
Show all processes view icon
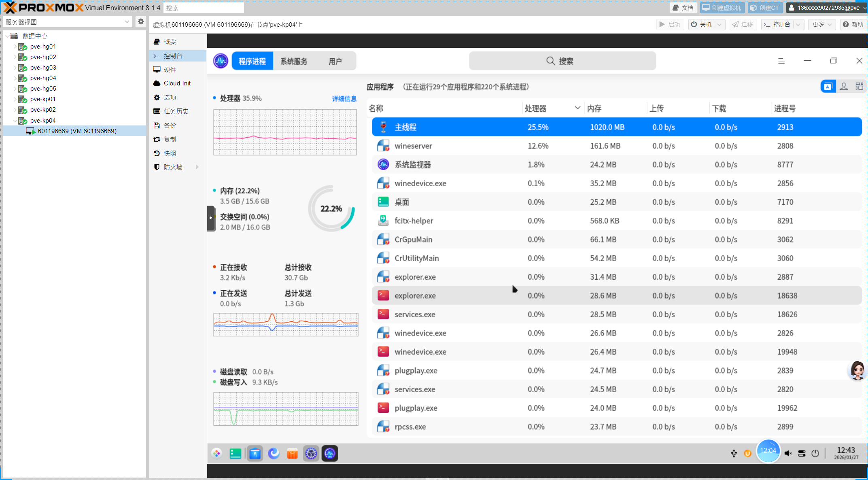pos(859,87)
